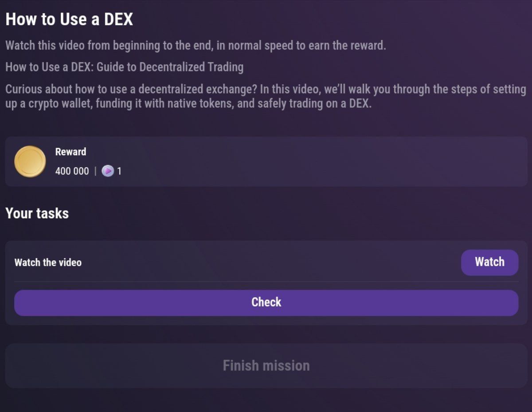Click the Reward label text
532x412 pixels.
(70, 152)
